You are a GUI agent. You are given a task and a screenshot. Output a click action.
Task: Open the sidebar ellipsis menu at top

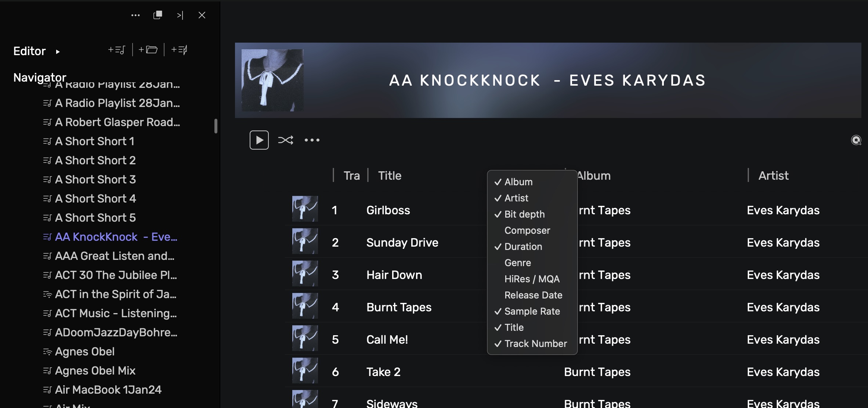(135, 15)
